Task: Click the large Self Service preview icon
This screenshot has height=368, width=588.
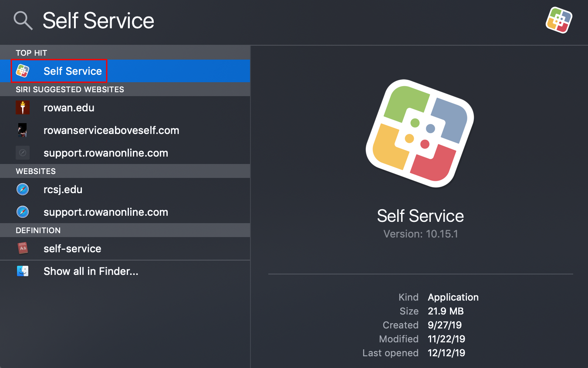Action: click(x=420, y=134)
